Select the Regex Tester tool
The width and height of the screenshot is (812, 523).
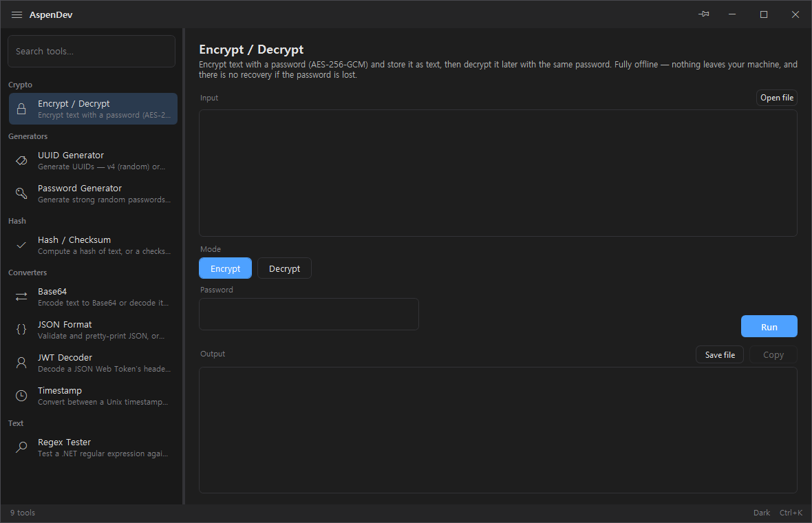[x=93, y=447]
